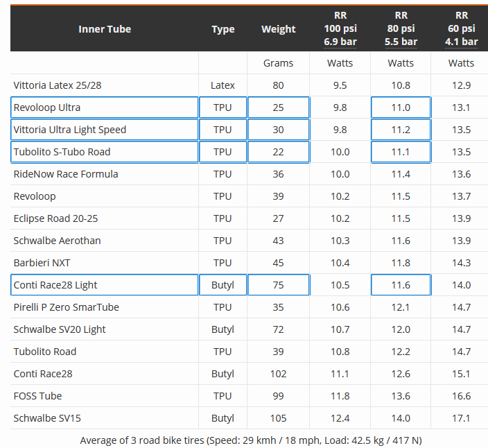Sort table by Inner Tube column header

pos(105,29)
